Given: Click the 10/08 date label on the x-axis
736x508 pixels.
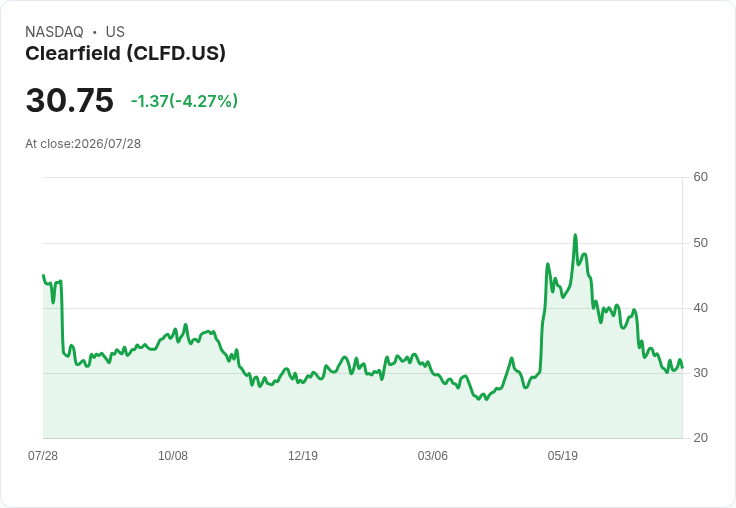Looking at the screenshot, I should [173, 455].
